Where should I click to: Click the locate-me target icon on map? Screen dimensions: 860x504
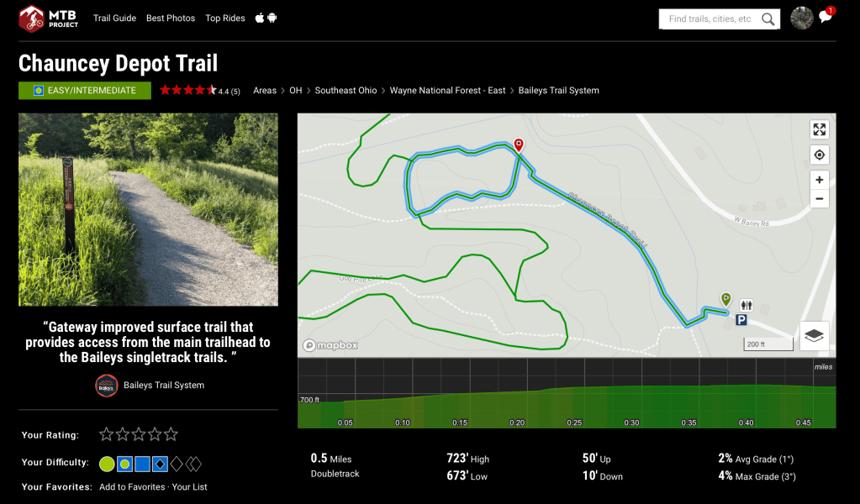tap(819, 155)
